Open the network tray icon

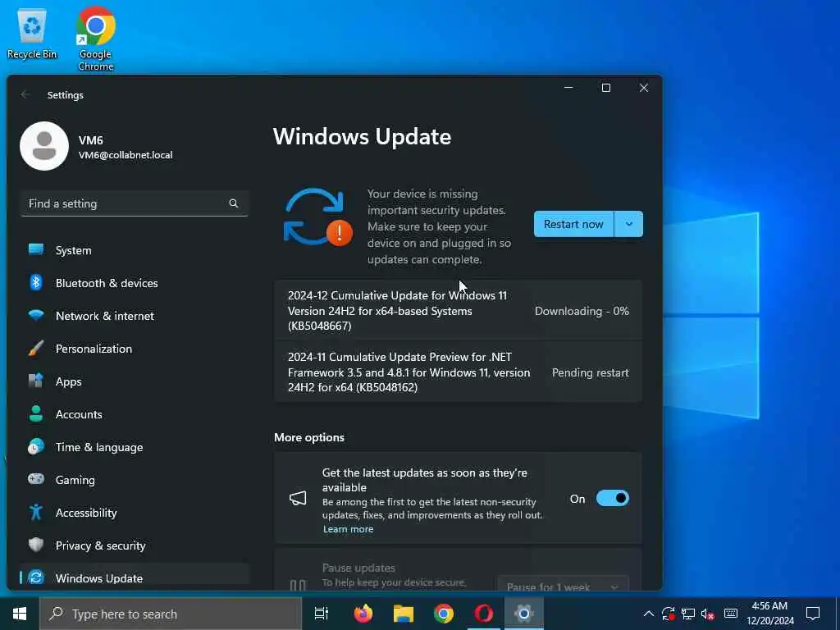pyautogui.click(x=688, y=614)
